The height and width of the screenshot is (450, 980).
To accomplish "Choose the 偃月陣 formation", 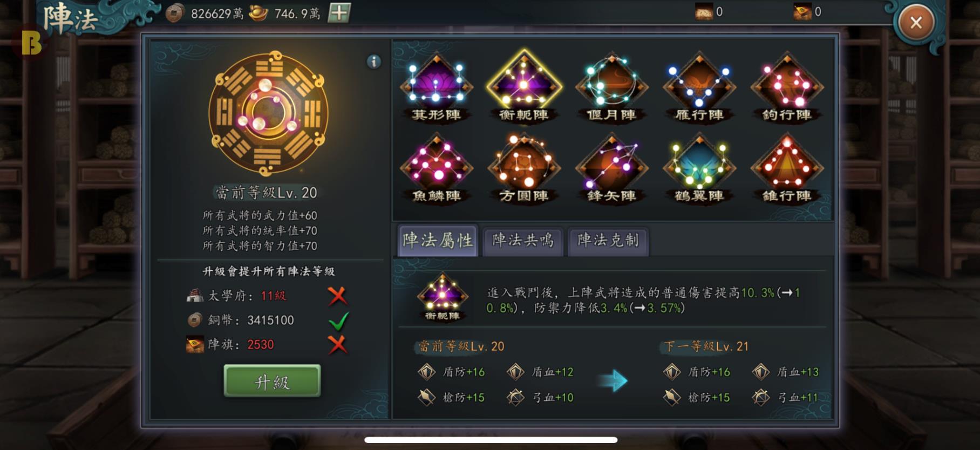I will pyautogui.click(x=611, y=87).
